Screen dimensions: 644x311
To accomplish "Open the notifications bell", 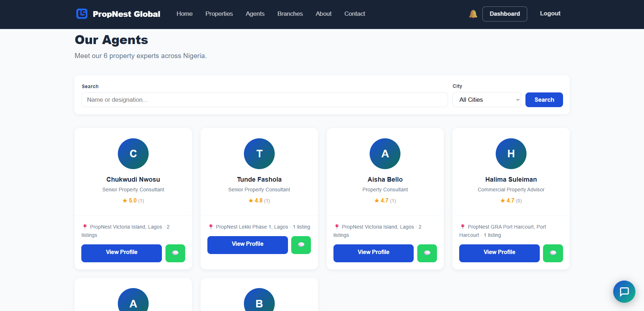I will pos(473,14).
